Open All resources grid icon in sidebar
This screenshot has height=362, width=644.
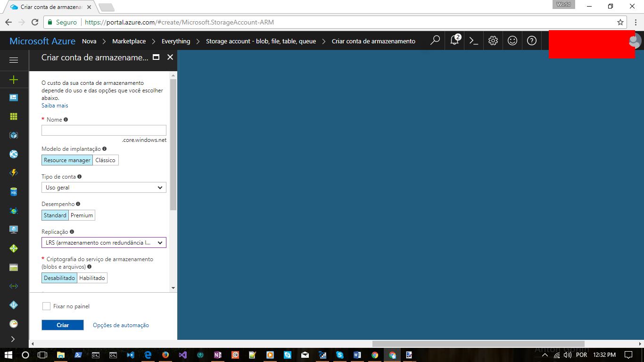pyautogui.click(x=14, y=116)
